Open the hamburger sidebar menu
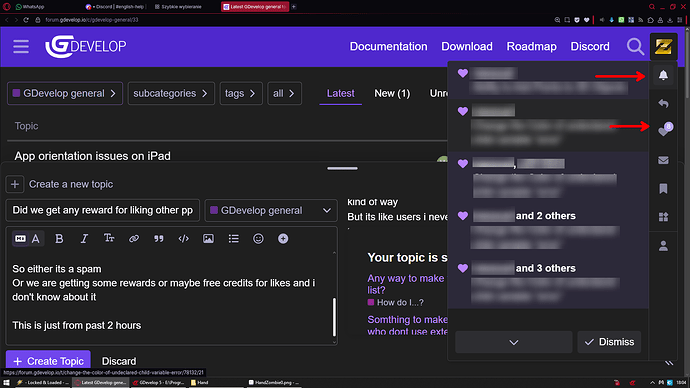This screenshot has height=388, width=690. (21, 46)
